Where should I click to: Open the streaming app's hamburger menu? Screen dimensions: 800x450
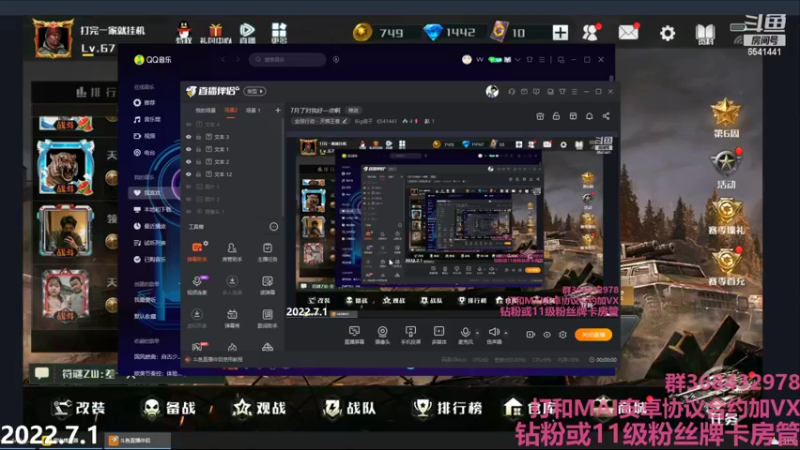click(x=574, y=92)
